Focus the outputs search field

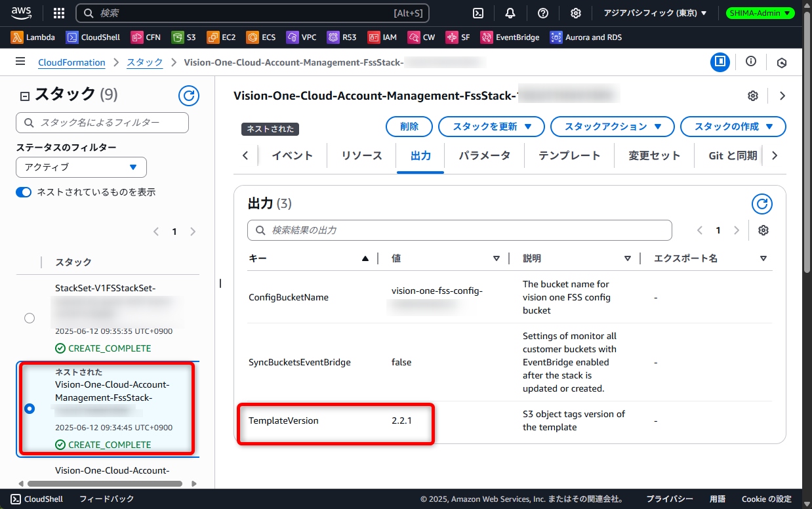(460, 230)
